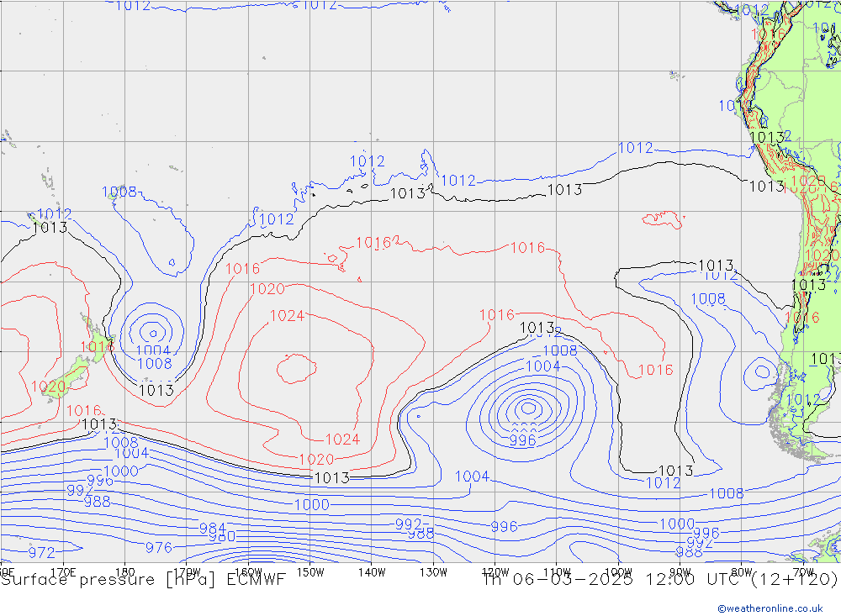Click the 170E longitude label

63,572
